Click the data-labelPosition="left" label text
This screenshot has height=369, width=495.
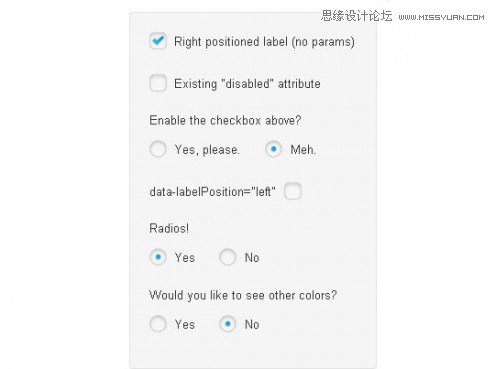point(212,192)
